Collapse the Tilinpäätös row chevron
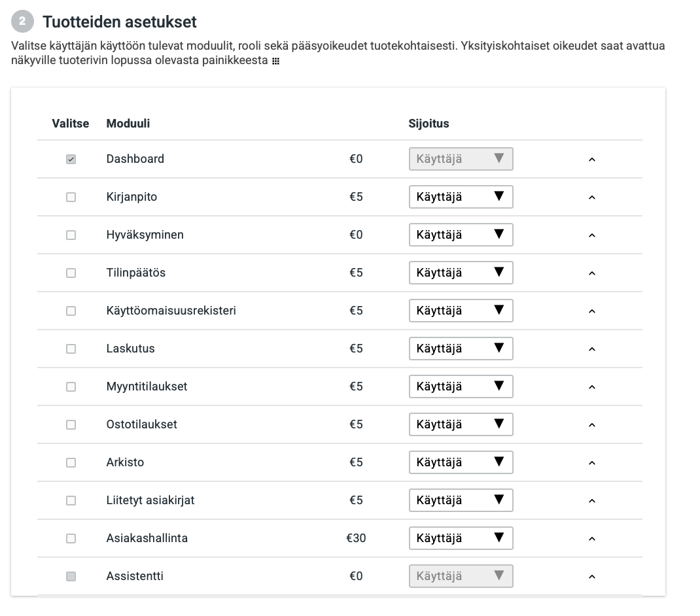The image size is (700, 616). tap(591, 273)
